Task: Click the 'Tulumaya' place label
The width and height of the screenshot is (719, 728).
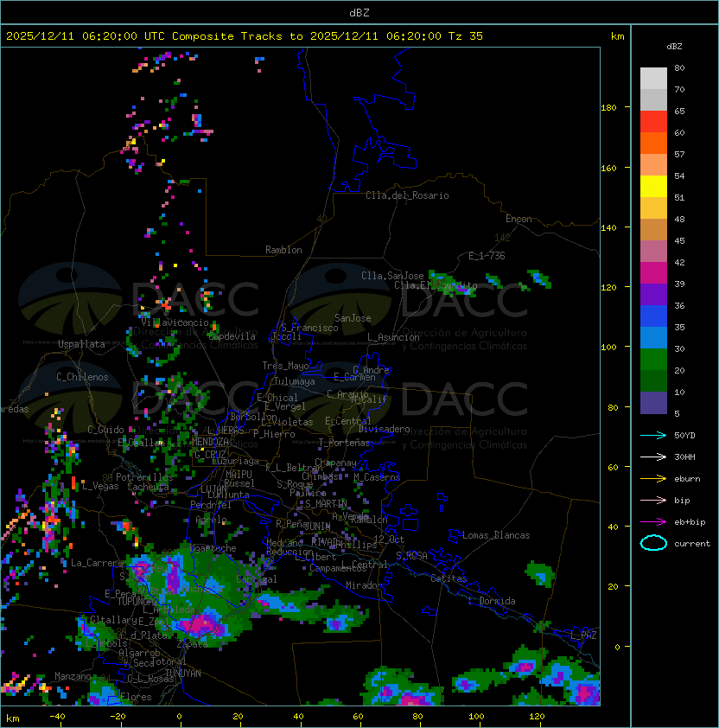Action: (295, 381)
